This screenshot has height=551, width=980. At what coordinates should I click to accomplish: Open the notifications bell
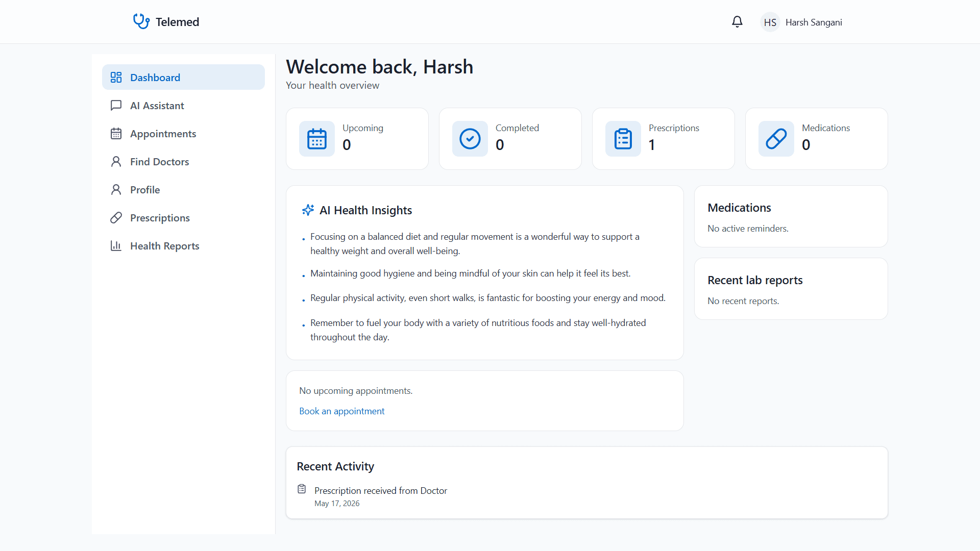(x=737, y=22)
